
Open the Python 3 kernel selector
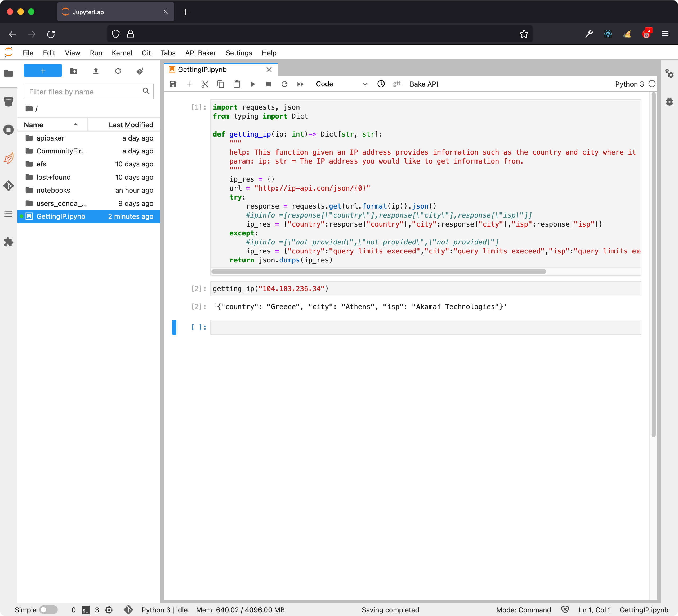pyautogui.click(x=629, y=84)
